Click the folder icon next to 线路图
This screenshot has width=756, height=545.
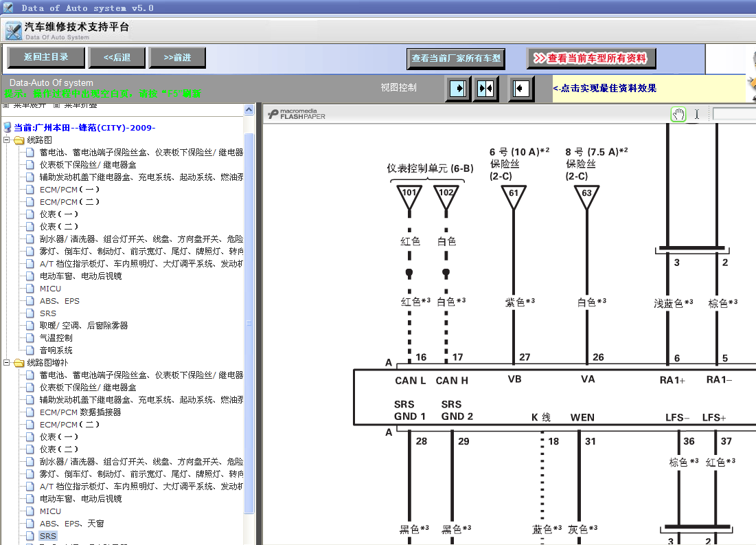[19, 140]
